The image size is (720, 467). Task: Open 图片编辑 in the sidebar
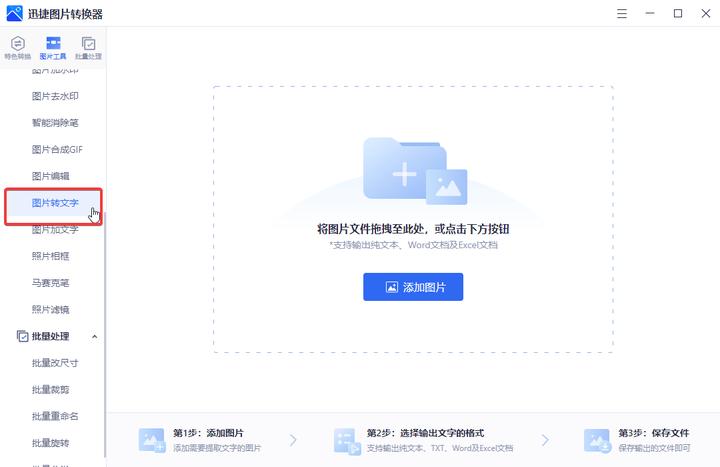[x=51, y=176]
